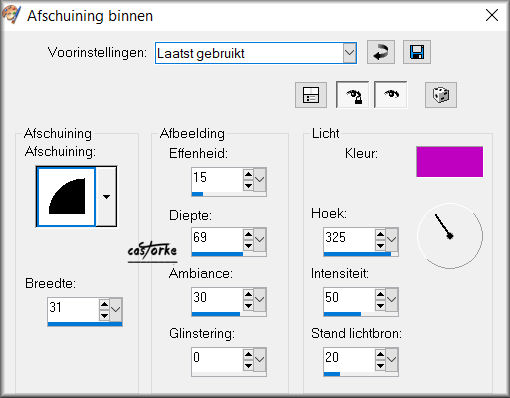Increase the Diepte value with up arrow
This screenshot has width=510, height=398.
[248, 234]
